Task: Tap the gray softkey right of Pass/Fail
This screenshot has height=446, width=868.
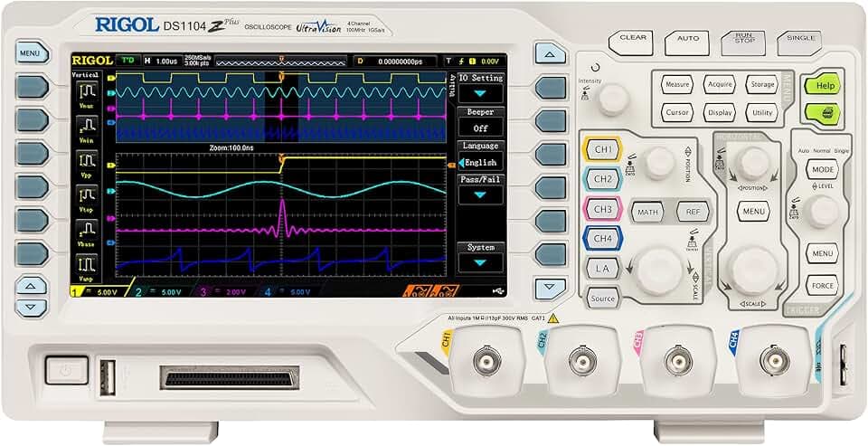Action: click(551, 188)
